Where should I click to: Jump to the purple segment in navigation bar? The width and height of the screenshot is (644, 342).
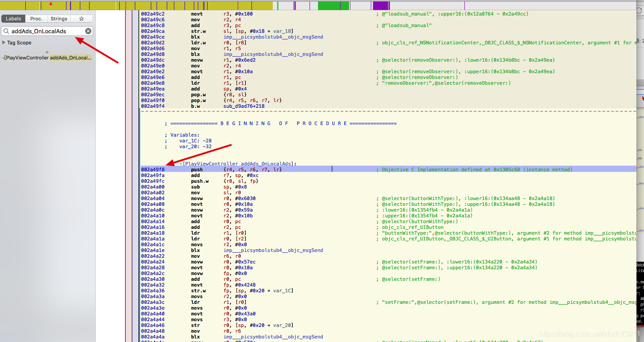pyautogui.click(x=381, y=6)
